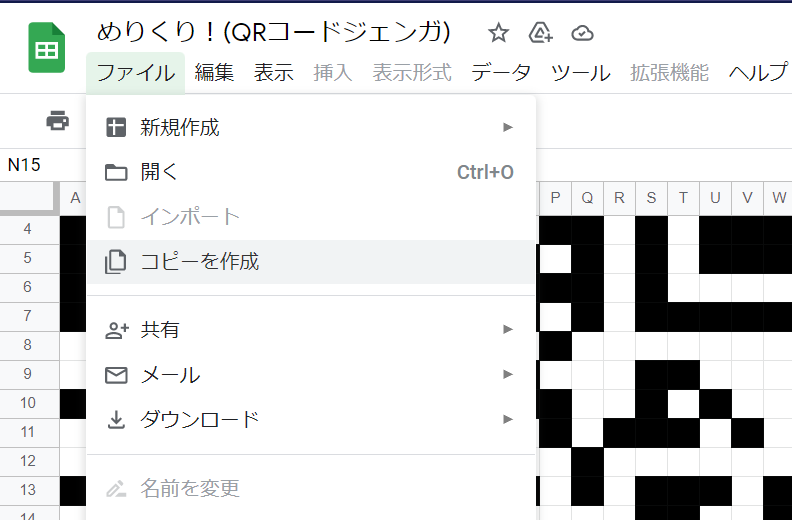Click the pencil icon beside 名前を変更
This screenshot has height=520, width=792.
tap(116, 488)
